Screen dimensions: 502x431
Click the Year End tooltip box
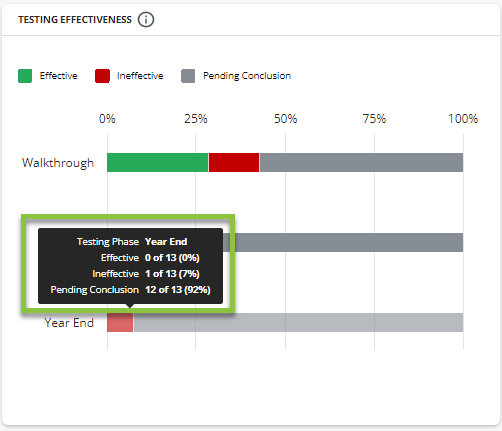(130, 266)
